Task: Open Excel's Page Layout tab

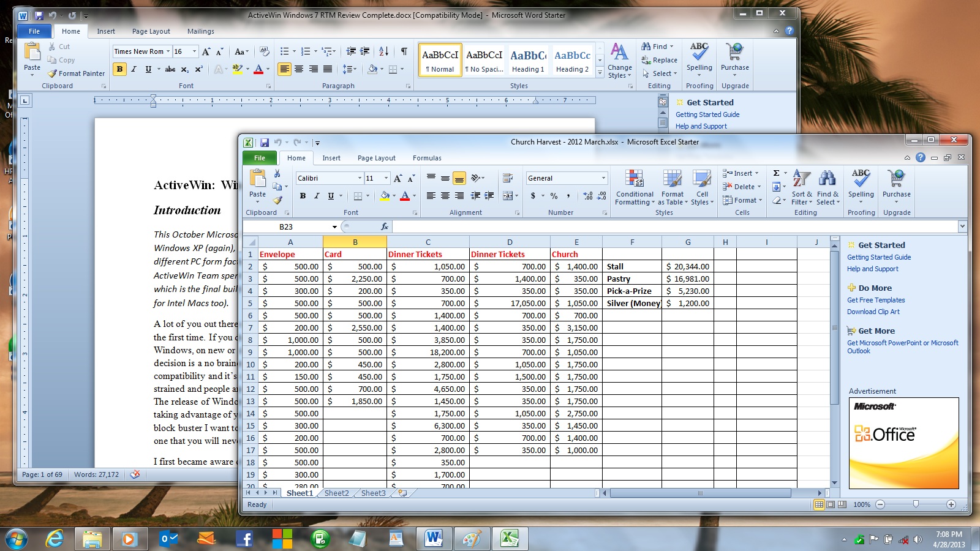Action: click(x=377, y=158)
